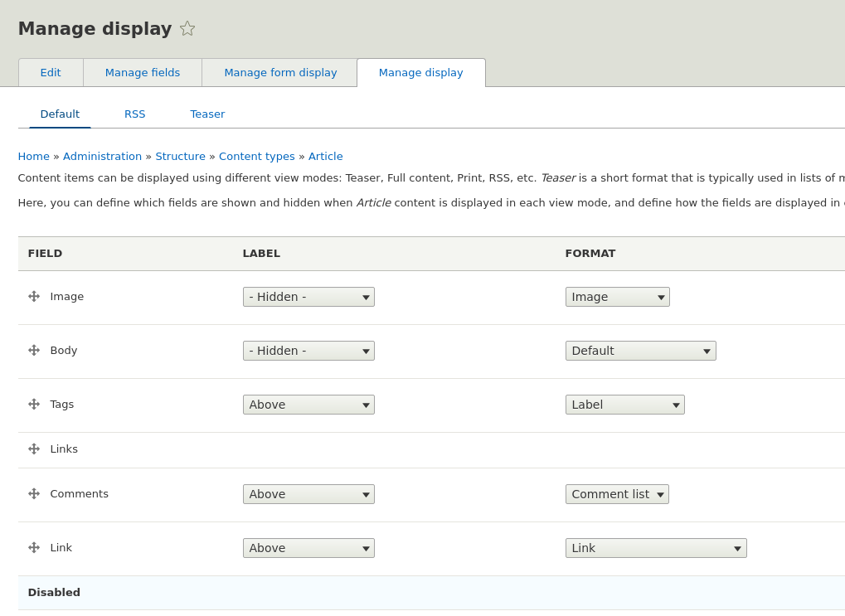Grab the drag handle for Body row
The height and width of the screenshot is (616, 845).
coord(34,351)
